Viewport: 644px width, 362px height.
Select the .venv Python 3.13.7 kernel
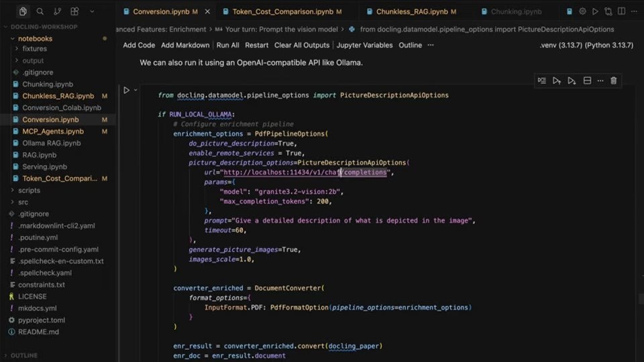pyautogui.click(x=586, y=45)
